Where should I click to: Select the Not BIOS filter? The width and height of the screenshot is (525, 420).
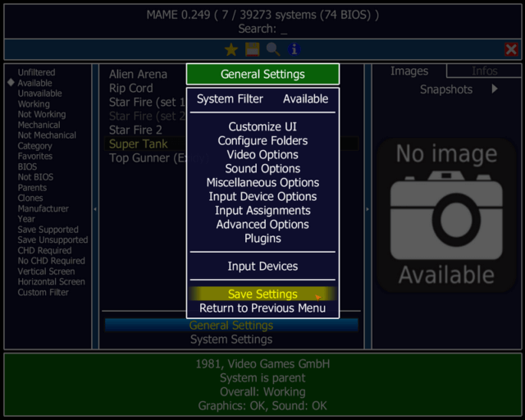35,177
